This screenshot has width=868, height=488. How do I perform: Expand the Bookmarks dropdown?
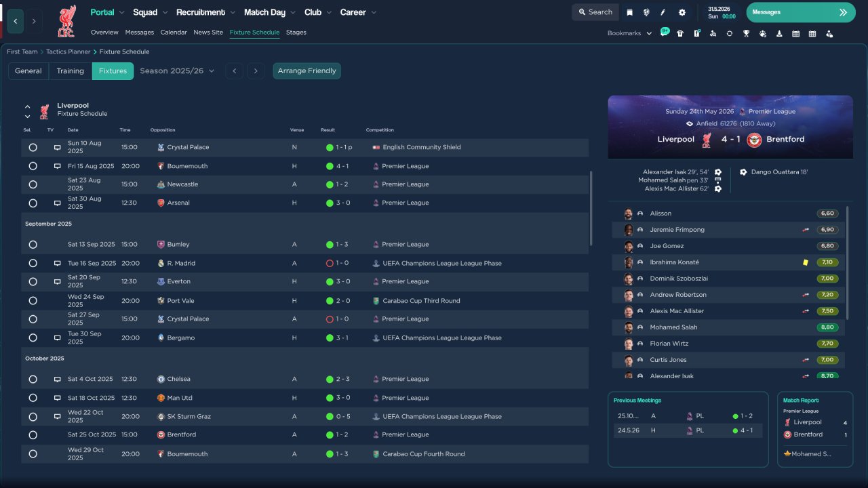(x=629, y=33)
